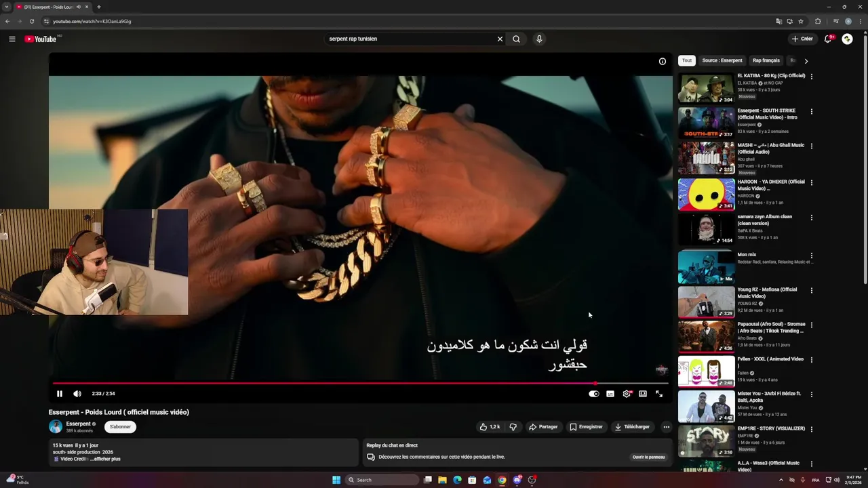The width and height of the screenshot is (868, 488).
Task: Open the account avatar menu
Action: (847, 39)
